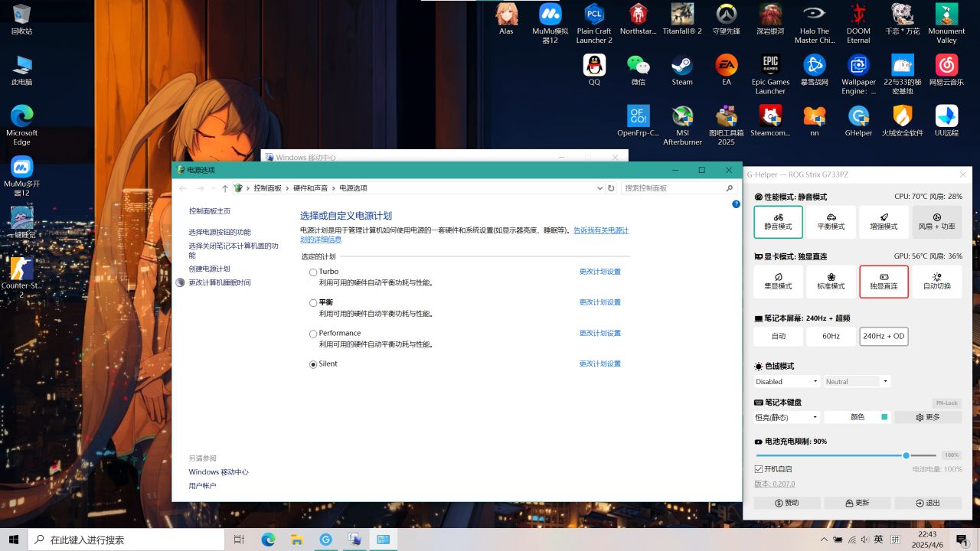Switch GPU mode to 集显模式
Image resolution: width=980 pixels, height=551 pixels.
tap(779, 282)
